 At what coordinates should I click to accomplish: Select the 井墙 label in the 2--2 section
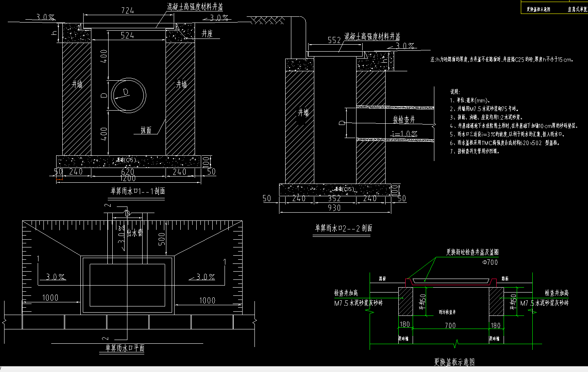[303, 113]
